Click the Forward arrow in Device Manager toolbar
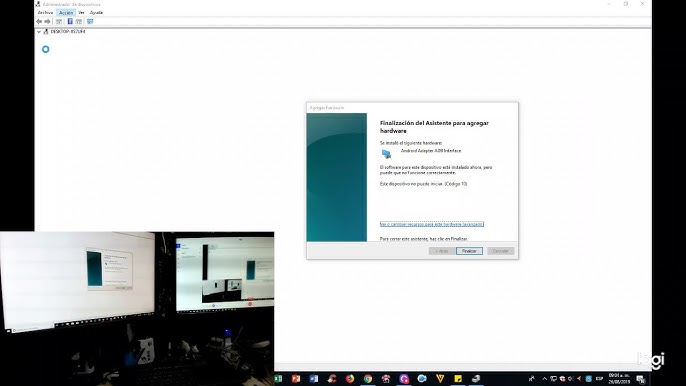This screenshot has height=386, width=686. [x=47, y=21]
